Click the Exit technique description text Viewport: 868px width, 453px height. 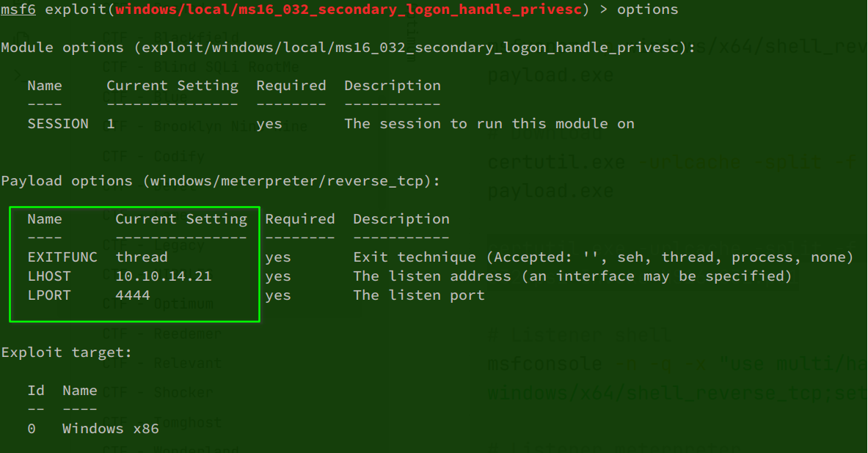click(603, 257)
